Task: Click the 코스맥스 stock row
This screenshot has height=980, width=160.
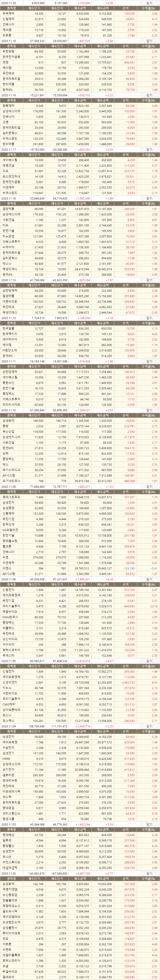Action: (80, 721)
